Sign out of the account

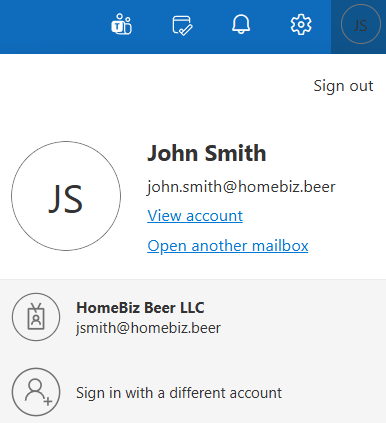[x=343, y=86]
